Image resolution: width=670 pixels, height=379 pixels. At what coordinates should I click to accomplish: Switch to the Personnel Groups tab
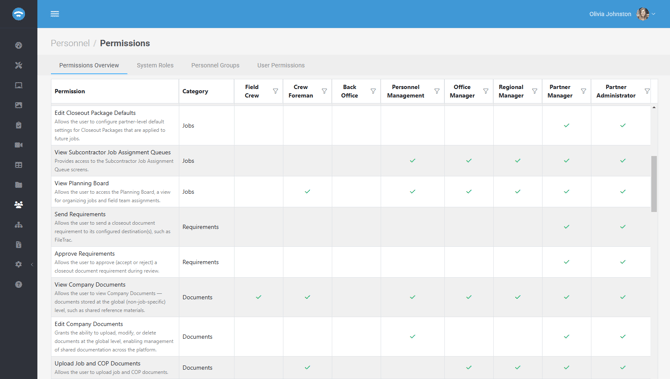(x=215, y=65)
